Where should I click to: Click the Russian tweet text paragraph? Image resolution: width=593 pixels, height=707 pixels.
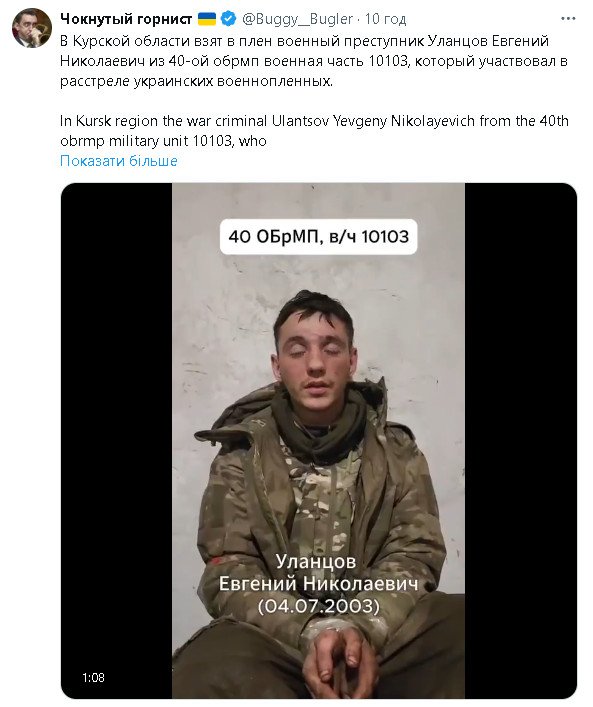(314, 61)
